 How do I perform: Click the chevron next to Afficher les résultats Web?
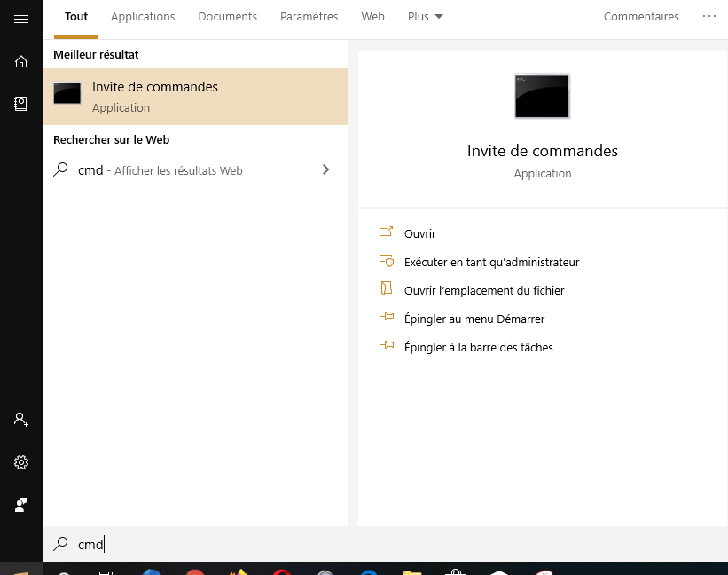tap(325, 169)
